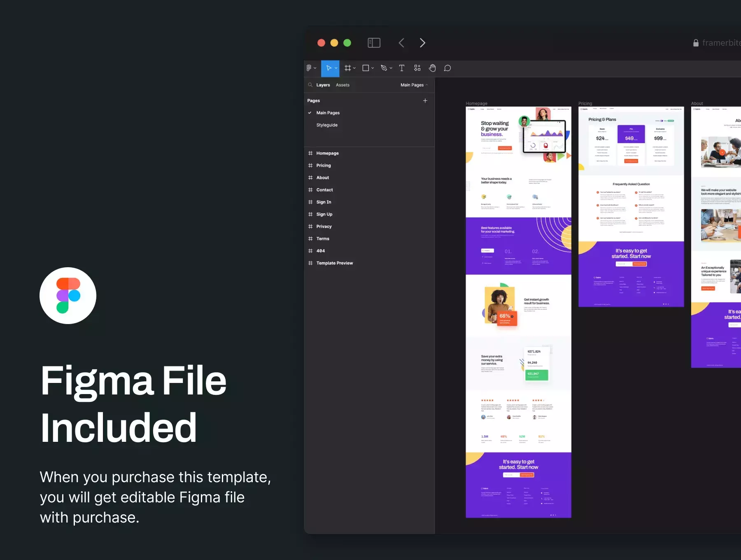Collapse the Main Pages page dropdown
Screen dimensions: 741x560
click(x=414, y=85)
